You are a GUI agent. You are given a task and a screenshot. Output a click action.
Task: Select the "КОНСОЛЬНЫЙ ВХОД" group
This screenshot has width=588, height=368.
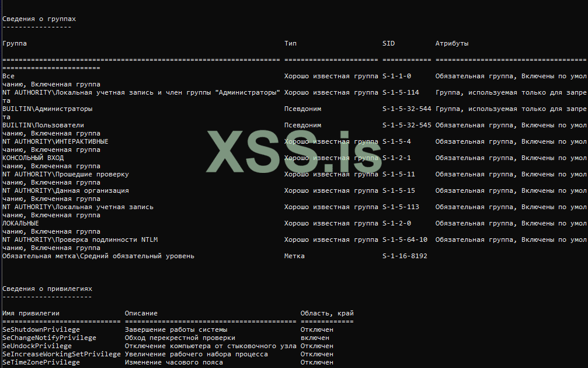tap(33, 158)
